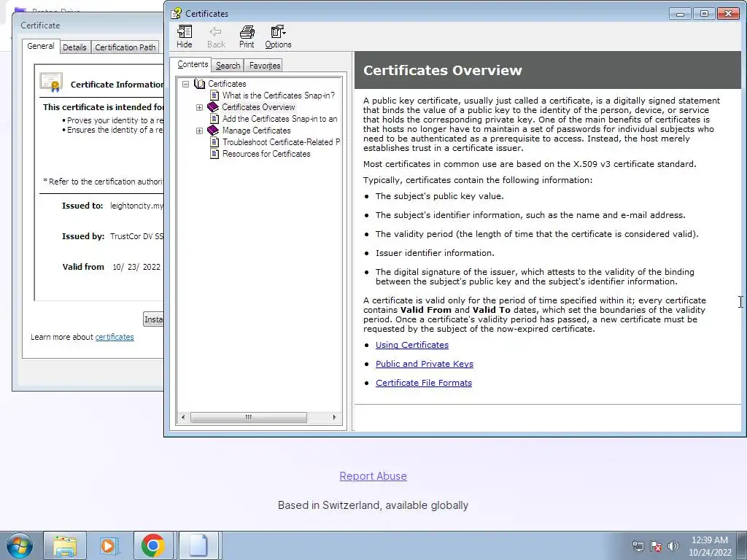Click contents pane scroll left arrow
Viewport: 747px width, 560px height.
click(x=183, y=417)
